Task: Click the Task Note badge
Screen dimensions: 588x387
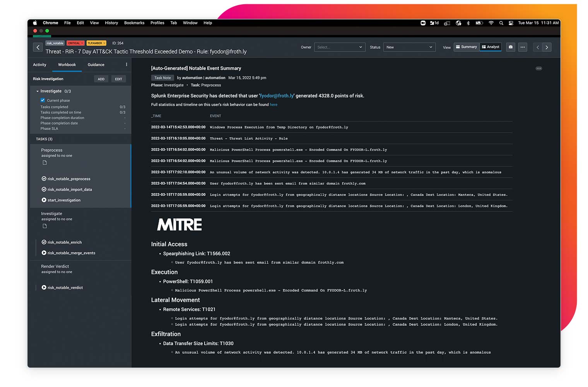Action: click(x=162, y=78)
